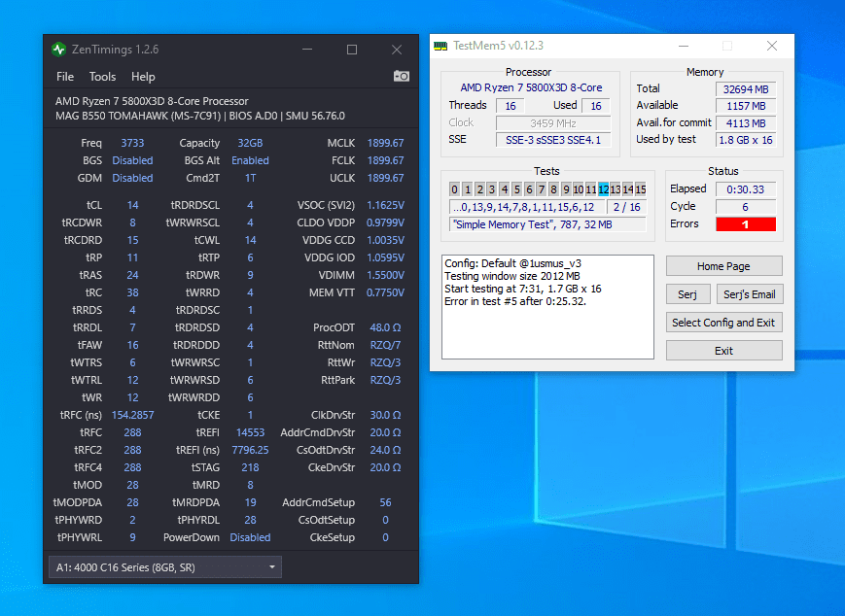Click the Total memory field 32694 MB
The height and width of the screenshot is (616, 845).
click(746, 89)
